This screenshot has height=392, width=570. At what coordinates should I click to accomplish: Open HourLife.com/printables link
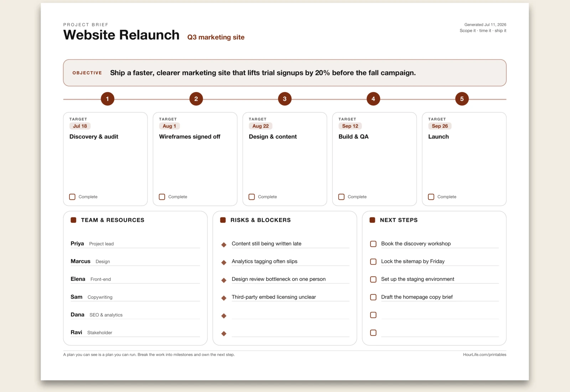coord(484,355)
